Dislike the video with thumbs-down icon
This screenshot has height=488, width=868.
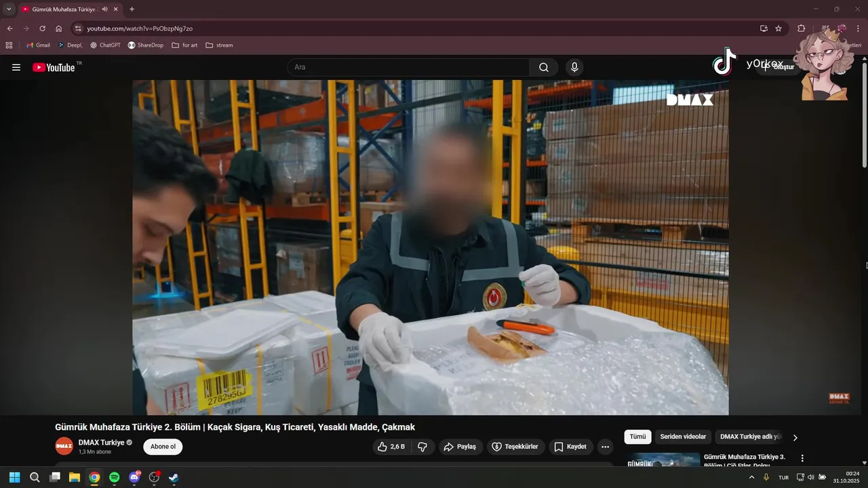point(422,447)
